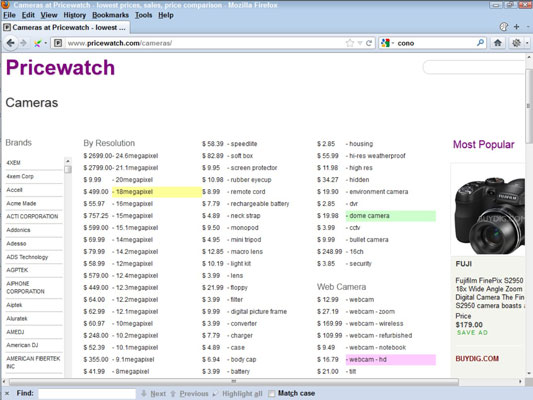533x400 pixels.
Task: Click the brands list scroll up arrow
Action: pyautogui.click(x=68, y=161)
